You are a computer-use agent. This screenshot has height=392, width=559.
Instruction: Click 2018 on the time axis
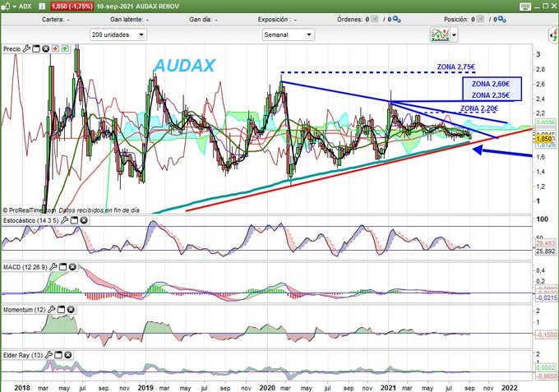coord(22,388)
